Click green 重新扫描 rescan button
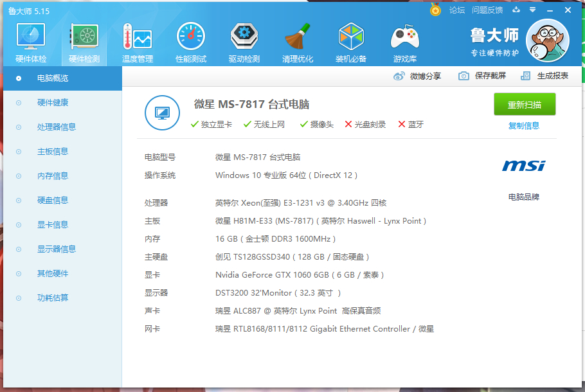The height and width of the screenshot is (392, 585). 525,105
